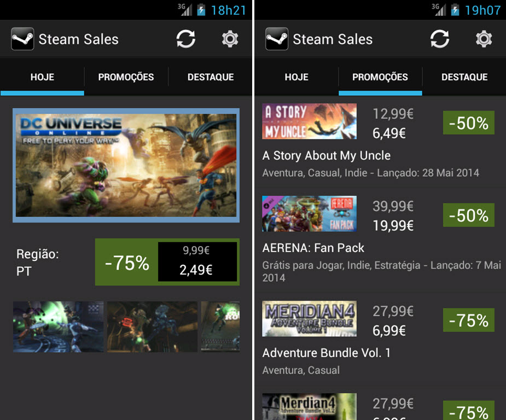Open the A Story About My Uncle title
506x420 pixels.
tap(327, 155)
